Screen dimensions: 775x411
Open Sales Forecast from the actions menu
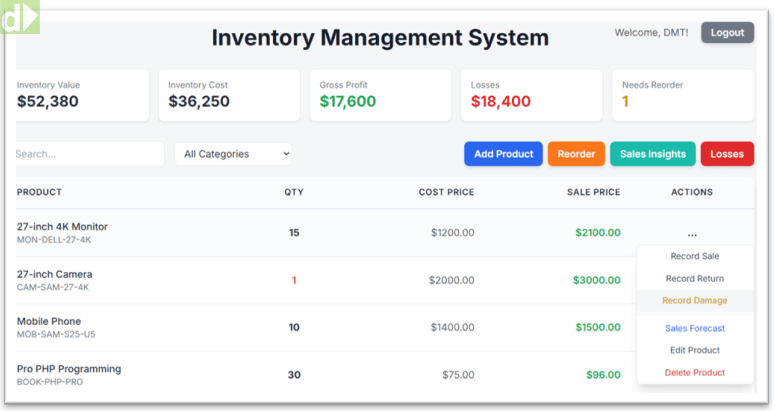pos(695,328)
